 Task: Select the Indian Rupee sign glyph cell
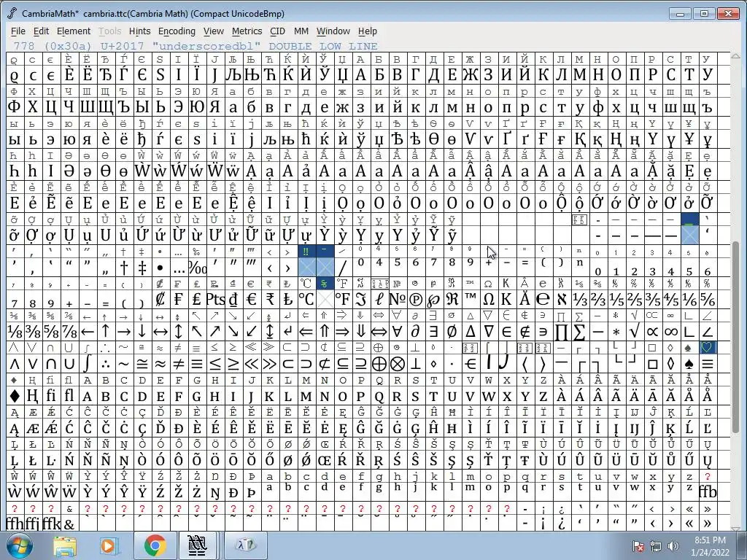[x=269, y=300]
